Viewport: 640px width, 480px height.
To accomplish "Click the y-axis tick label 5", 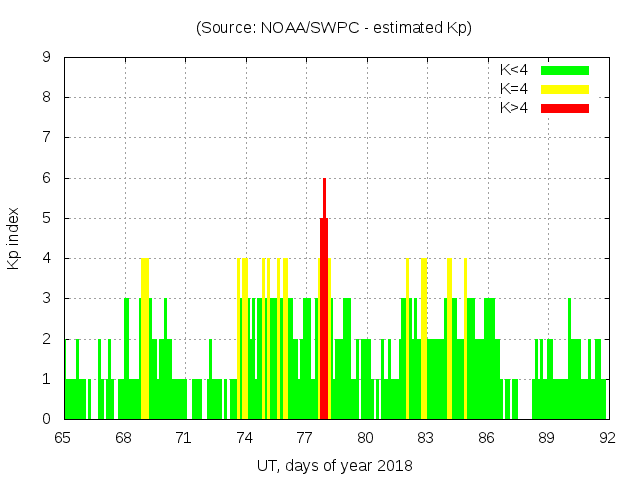I will pyautogui.click(x=46, y=218).
